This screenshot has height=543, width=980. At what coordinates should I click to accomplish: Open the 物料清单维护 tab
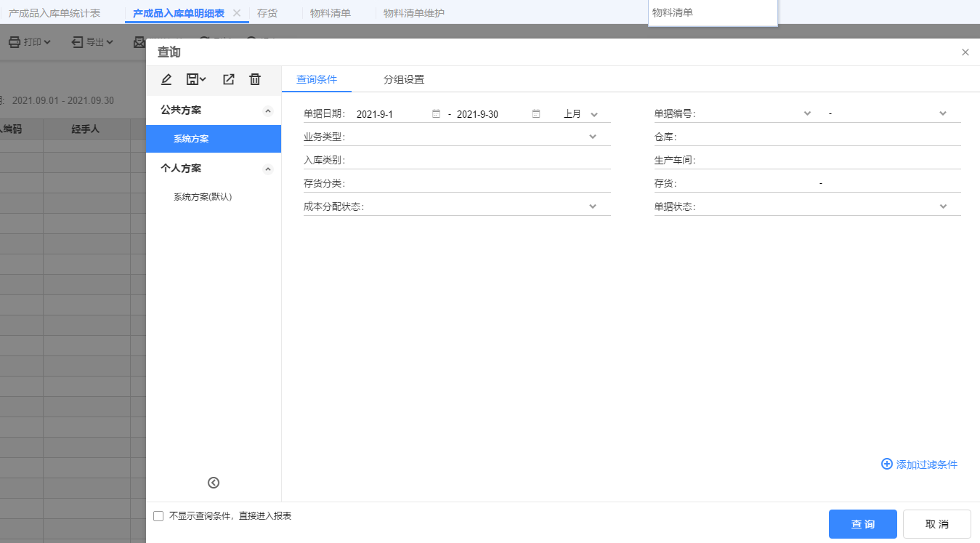414,13
